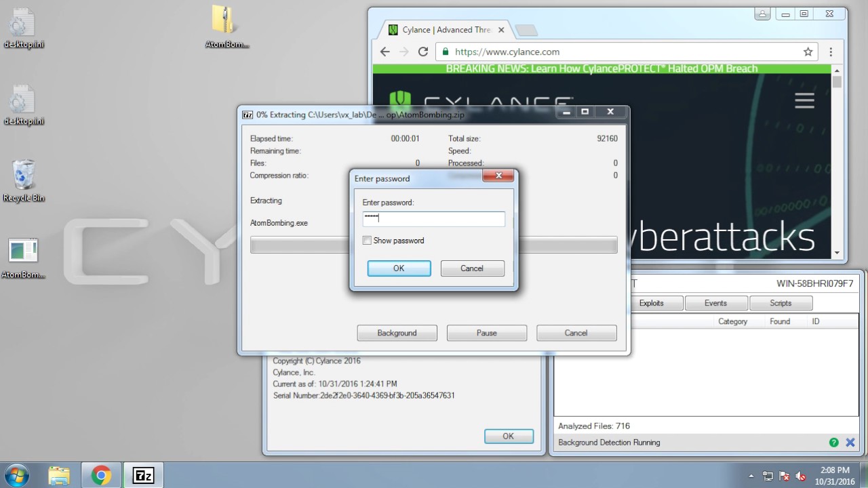Click 7-Zip taskbar button
Image resolution: width=868 pixels, height=488 pixels.
(x=143, y=475)
